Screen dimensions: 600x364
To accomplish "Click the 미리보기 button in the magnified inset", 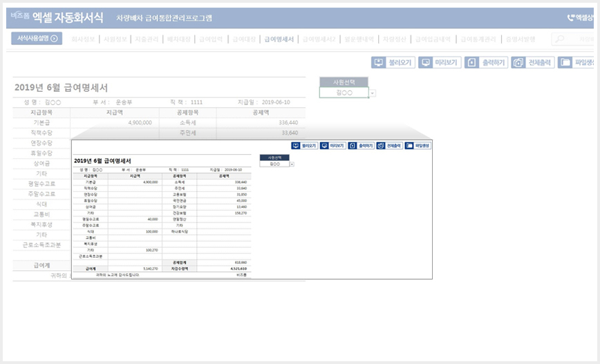I will coord(333,146).
